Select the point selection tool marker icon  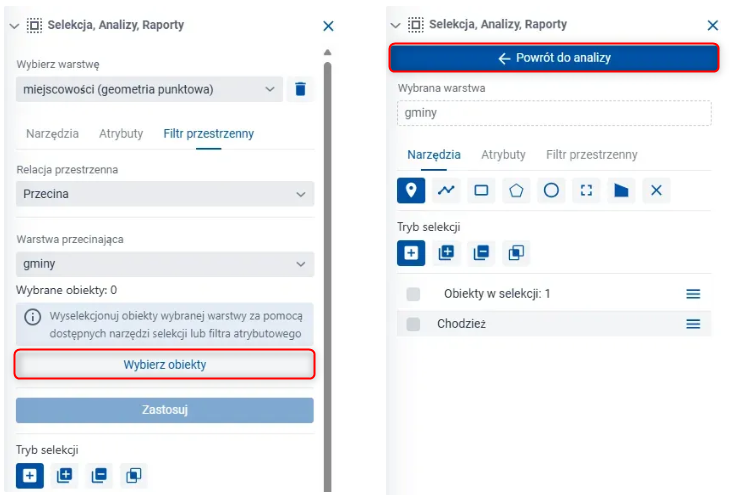(411, 190)
